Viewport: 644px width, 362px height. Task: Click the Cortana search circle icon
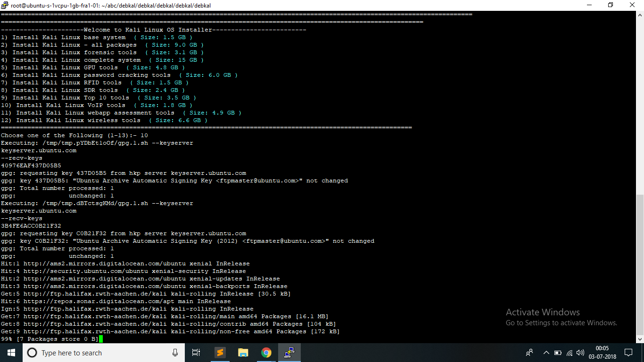pyautogui.click(x=32, y=353)
